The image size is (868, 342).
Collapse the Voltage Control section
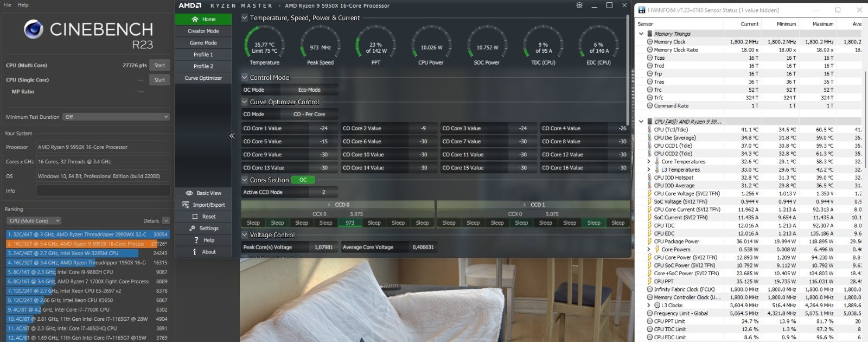tap(245, 235)
